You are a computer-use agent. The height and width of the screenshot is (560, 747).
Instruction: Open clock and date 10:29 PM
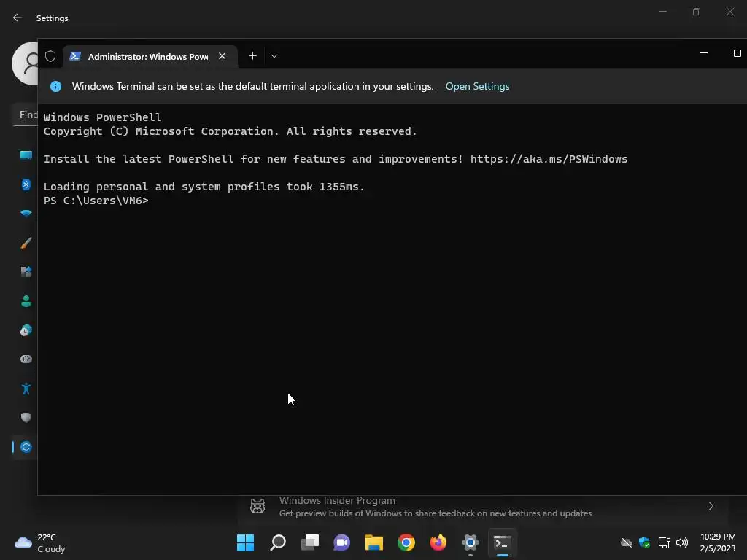point(718,542)
